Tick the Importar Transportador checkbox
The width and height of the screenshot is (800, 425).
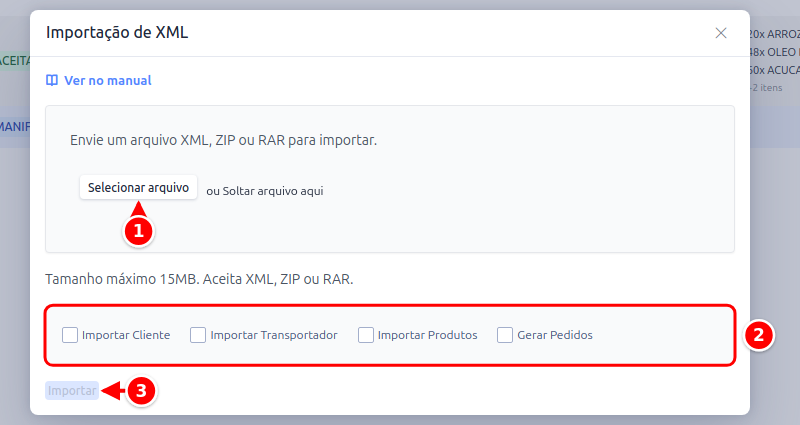tap(198, 335)
